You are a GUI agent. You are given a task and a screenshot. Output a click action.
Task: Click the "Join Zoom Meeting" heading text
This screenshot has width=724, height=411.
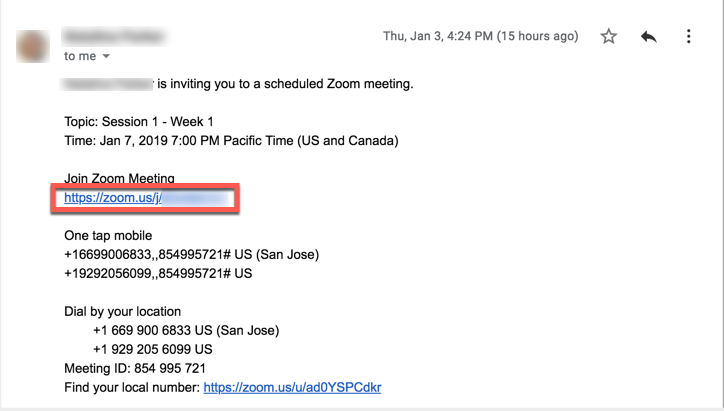118,179
